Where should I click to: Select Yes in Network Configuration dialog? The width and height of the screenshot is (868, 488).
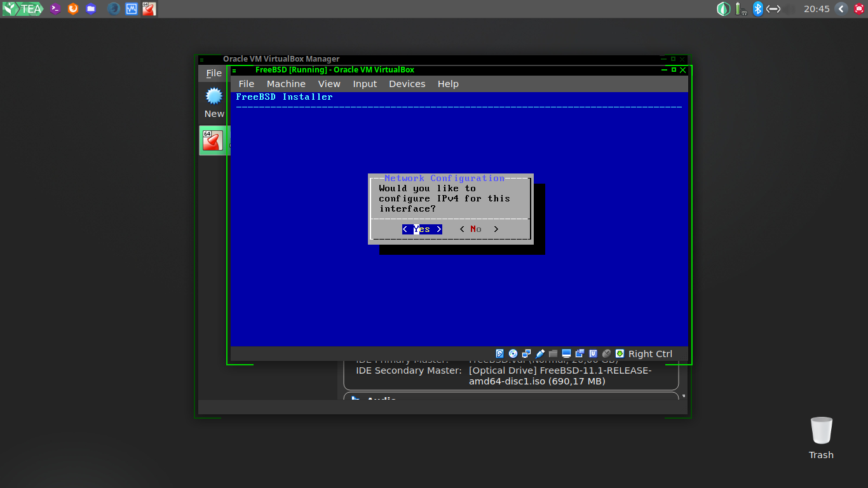tap(422, 229)
